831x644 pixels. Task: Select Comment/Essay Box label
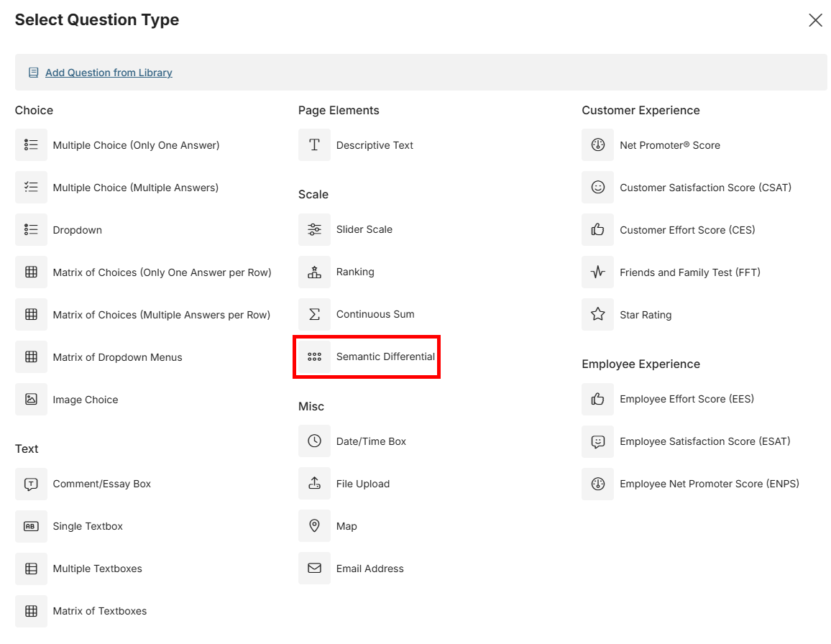(102, 484)
